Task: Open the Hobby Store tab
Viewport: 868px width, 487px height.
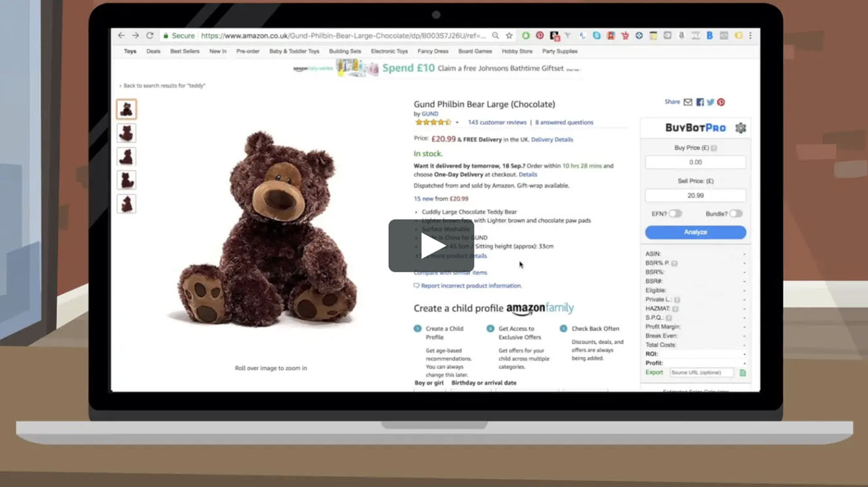Action: (517, 51)
